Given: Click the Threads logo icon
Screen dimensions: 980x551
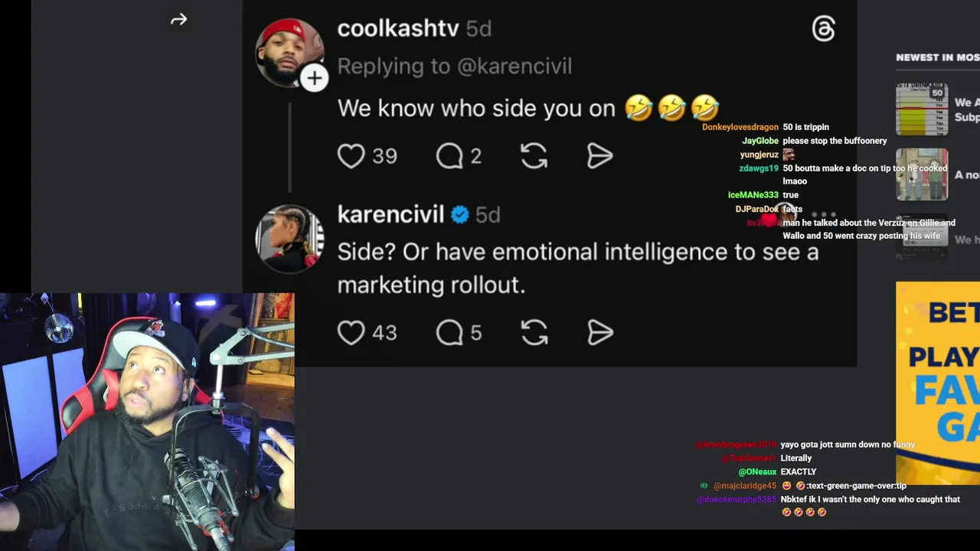Looking at the screenshot, I should click(x=823, y=29).
